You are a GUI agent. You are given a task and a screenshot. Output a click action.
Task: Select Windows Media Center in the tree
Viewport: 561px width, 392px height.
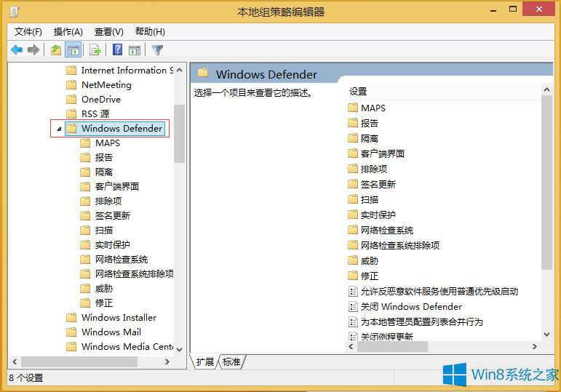[x=127, y=347]
